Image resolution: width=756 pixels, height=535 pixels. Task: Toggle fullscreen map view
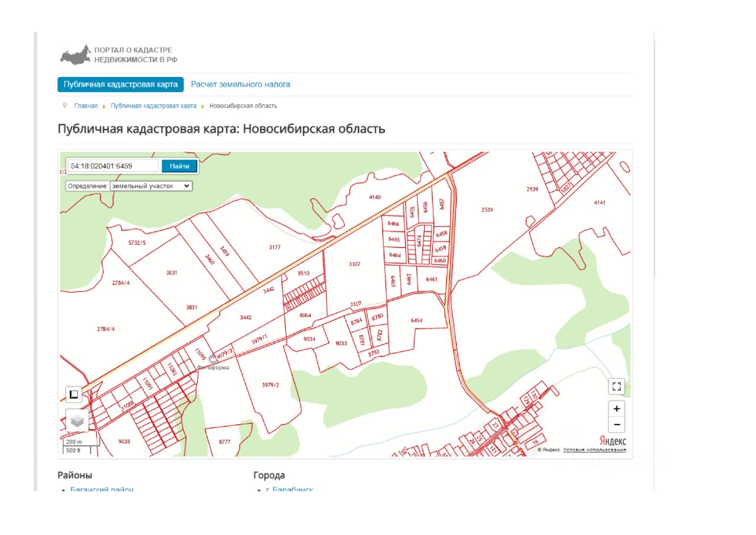617,387
